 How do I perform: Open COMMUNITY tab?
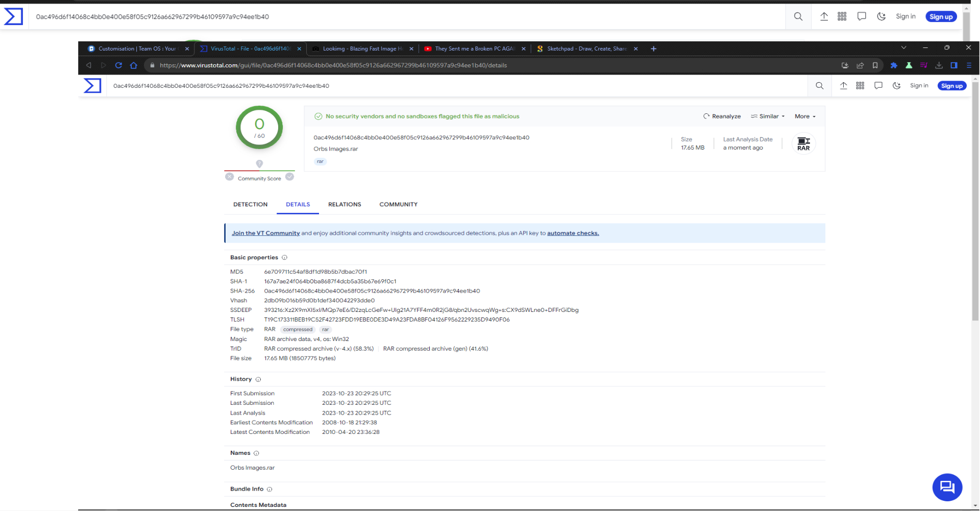point(399,204)
